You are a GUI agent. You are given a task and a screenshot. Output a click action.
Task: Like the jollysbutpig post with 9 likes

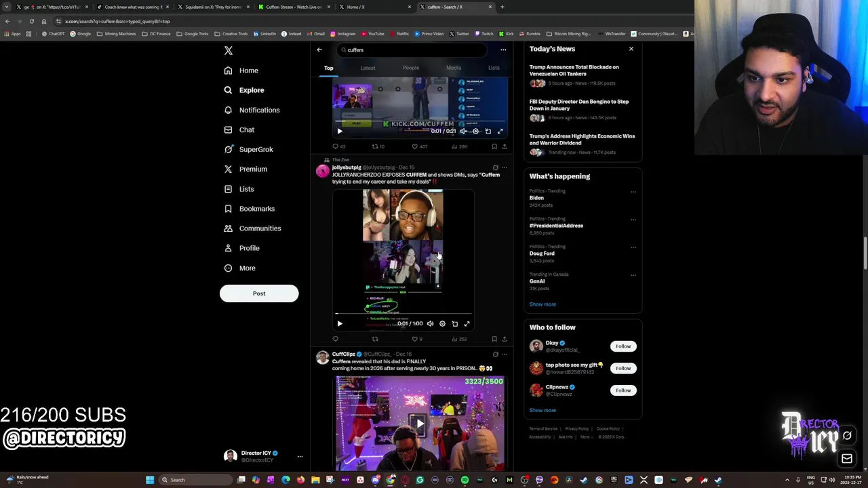pyautogui.click(x=418, y=339)
